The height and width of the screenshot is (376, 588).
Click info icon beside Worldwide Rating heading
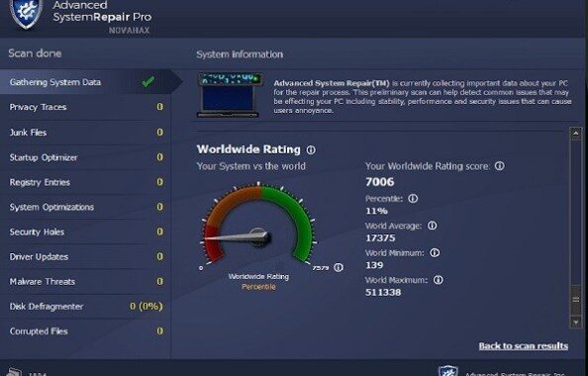pos(311,150)
